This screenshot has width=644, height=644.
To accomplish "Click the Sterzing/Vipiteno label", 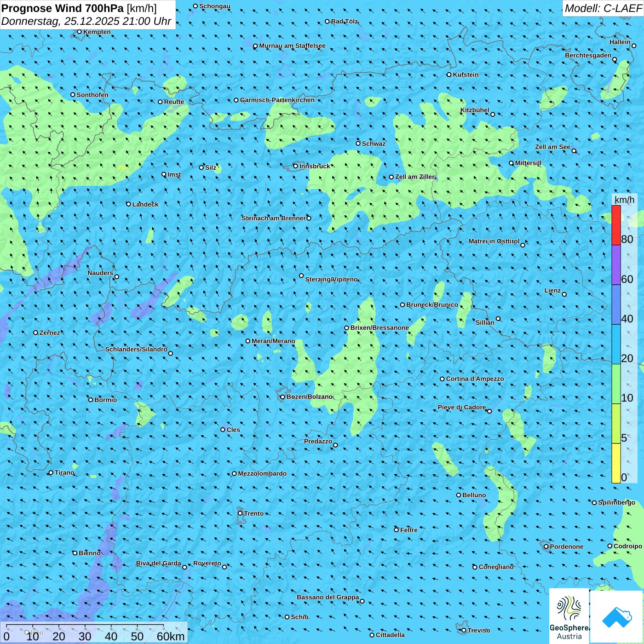I will coord(332,279).
